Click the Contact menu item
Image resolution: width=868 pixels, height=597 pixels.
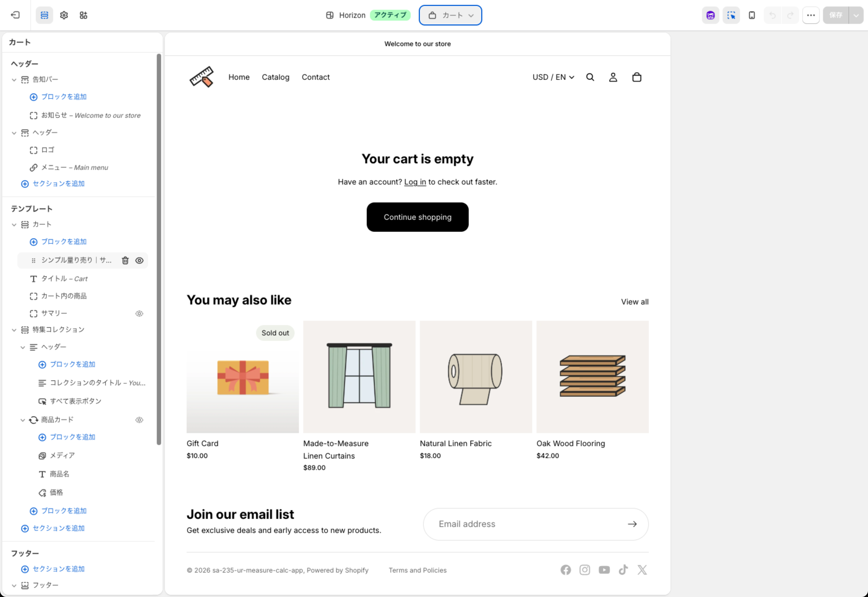coord(315,77)
